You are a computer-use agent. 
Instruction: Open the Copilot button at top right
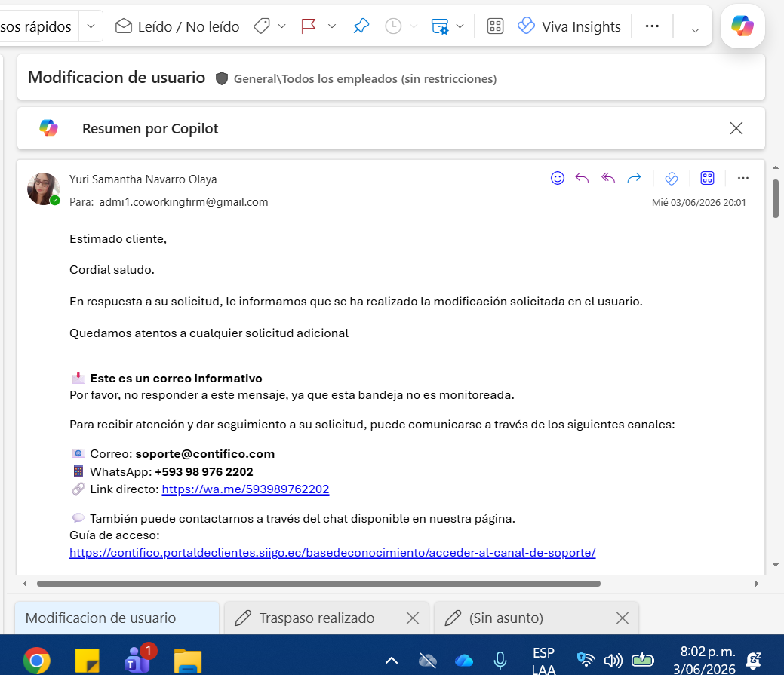click(x=742, y=26)
